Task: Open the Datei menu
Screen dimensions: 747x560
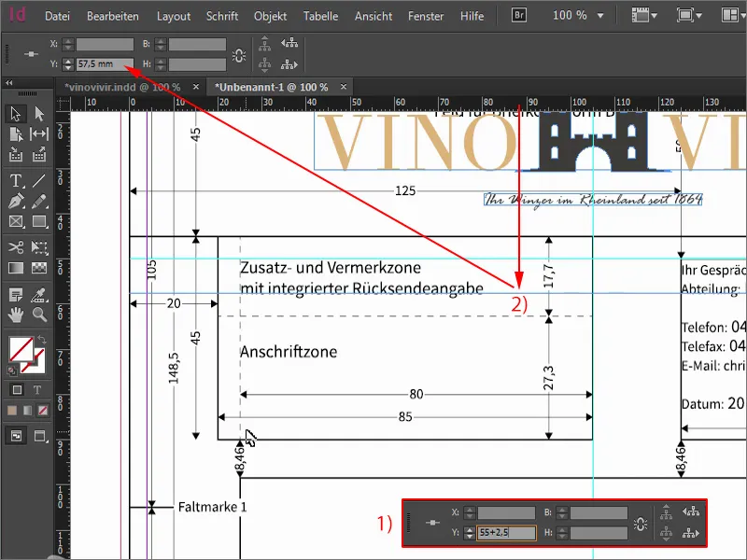Action: click(x=57, y=16)
